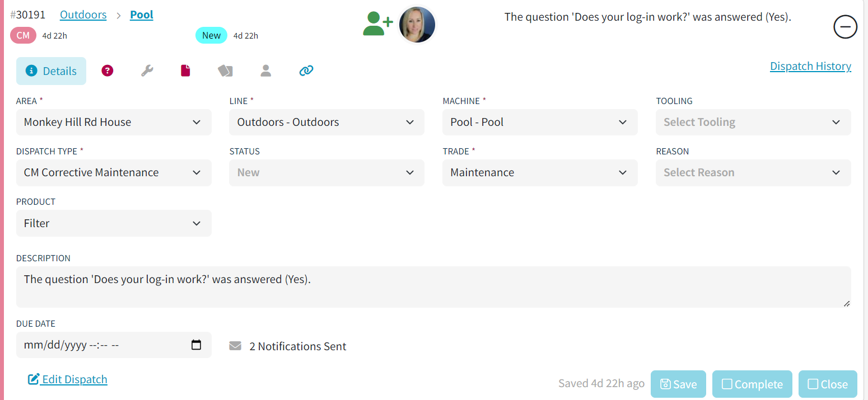Open the gray cards tab icon
This screenshot has height=400, width=868.
[225, 70]
